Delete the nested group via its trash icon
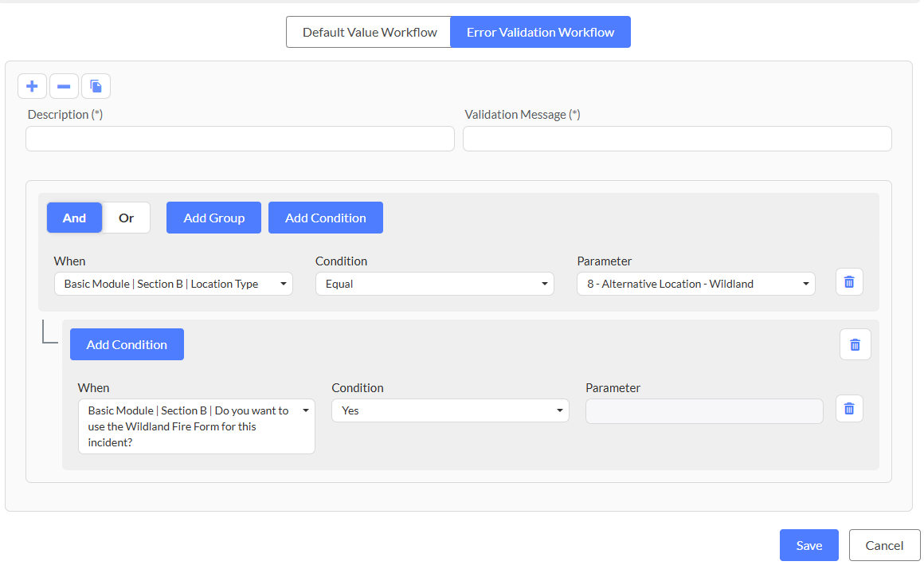Image resolution: width=924 pixels, height=581 pixels. 855,344
